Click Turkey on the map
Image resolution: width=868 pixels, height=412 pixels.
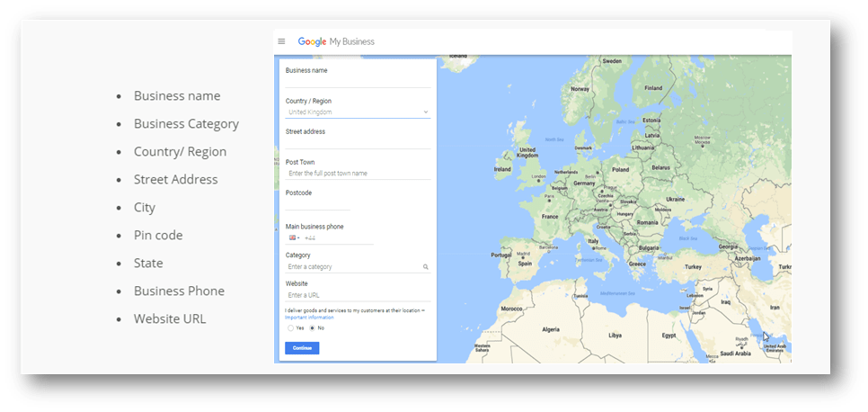click(693, 267)
